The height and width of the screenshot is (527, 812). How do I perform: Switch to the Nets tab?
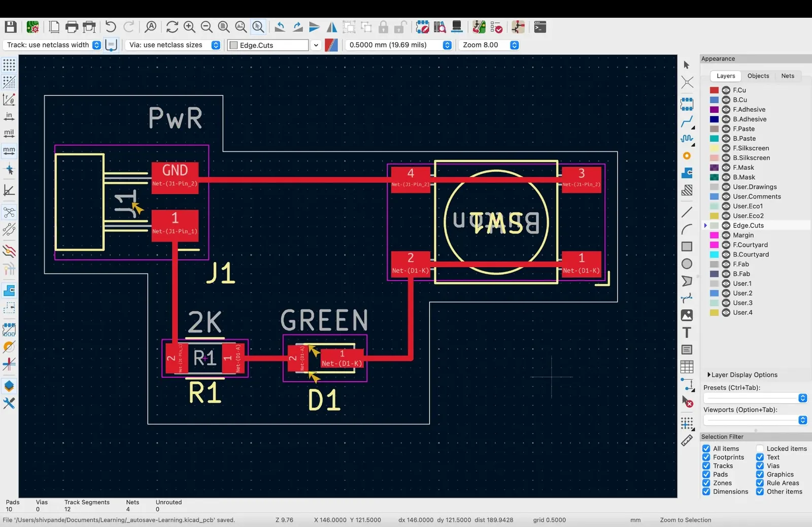tap(788, 76)
